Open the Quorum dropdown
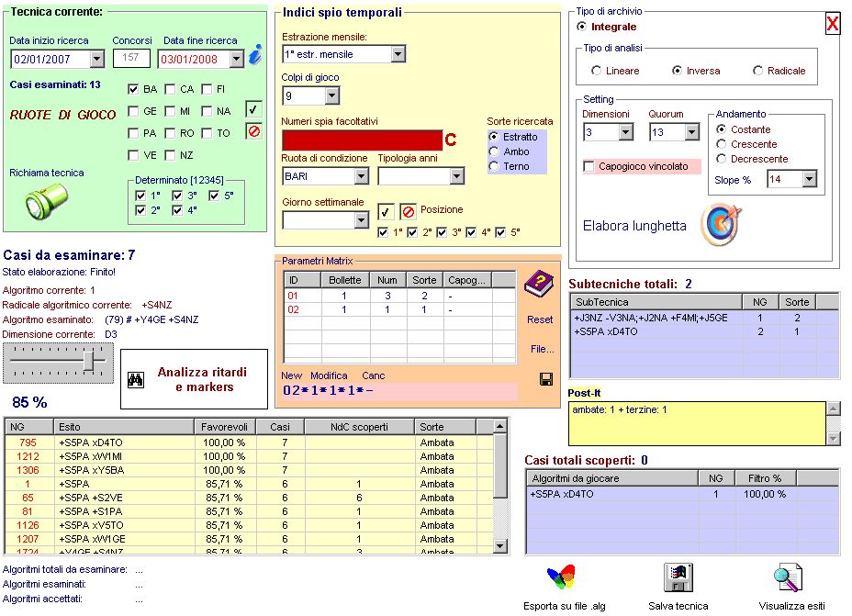The height and width of the screenshot is (616, 852). (691, 132)
